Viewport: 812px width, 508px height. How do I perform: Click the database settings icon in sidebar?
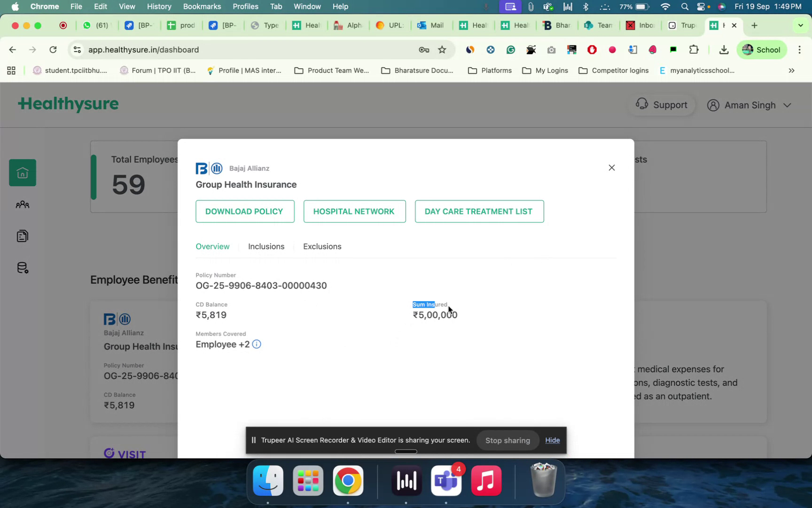(22, 267)
